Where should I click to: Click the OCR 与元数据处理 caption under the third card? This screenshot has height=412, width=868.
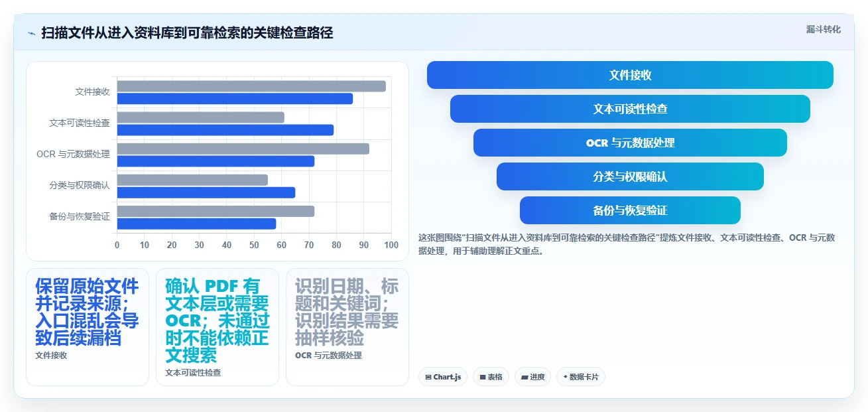(x=328, y=356)
